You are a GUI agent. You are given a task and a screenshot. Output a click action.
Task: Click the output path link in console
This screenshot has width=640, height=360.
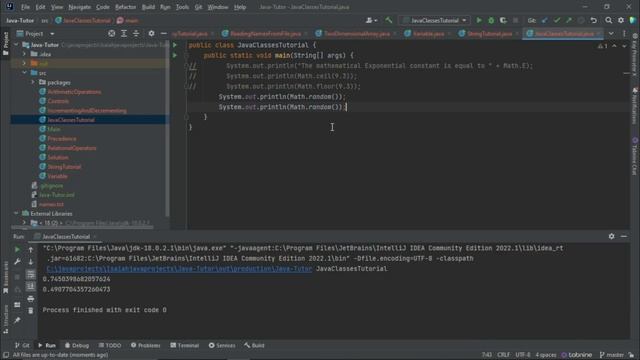(179, 269)
